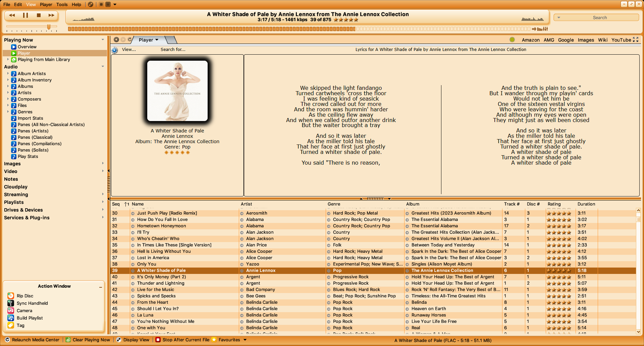Skip to the previous track
This screenshot has width=644, height=346.
pyautogui.click(x=12, y=15)
